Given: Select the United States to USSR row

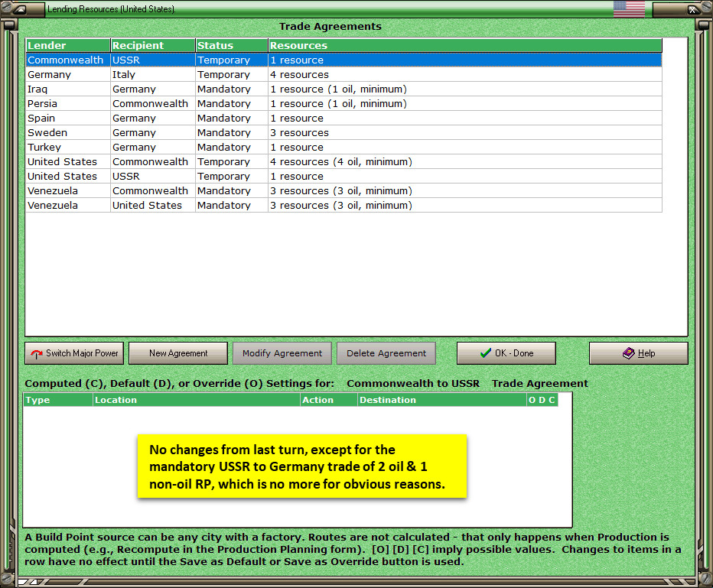Looking at the screenshot, I should pos(343,177).
